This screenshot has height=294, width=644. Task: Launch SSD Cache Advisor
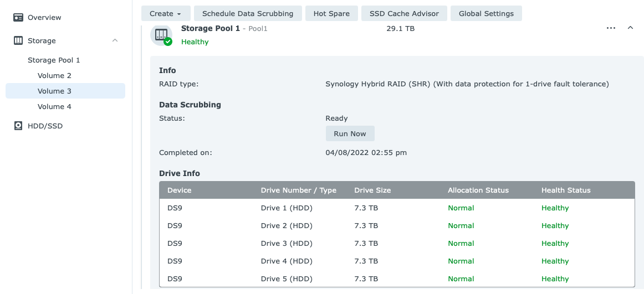404,14
